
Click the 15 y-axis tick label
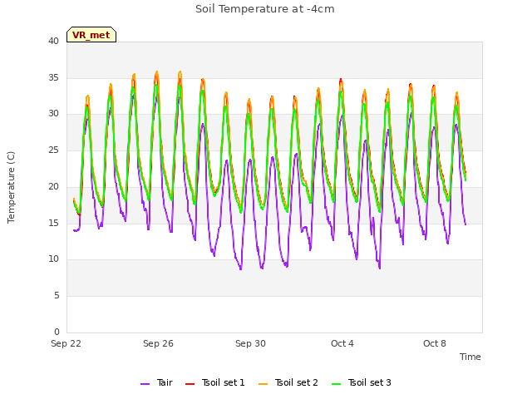53,223
